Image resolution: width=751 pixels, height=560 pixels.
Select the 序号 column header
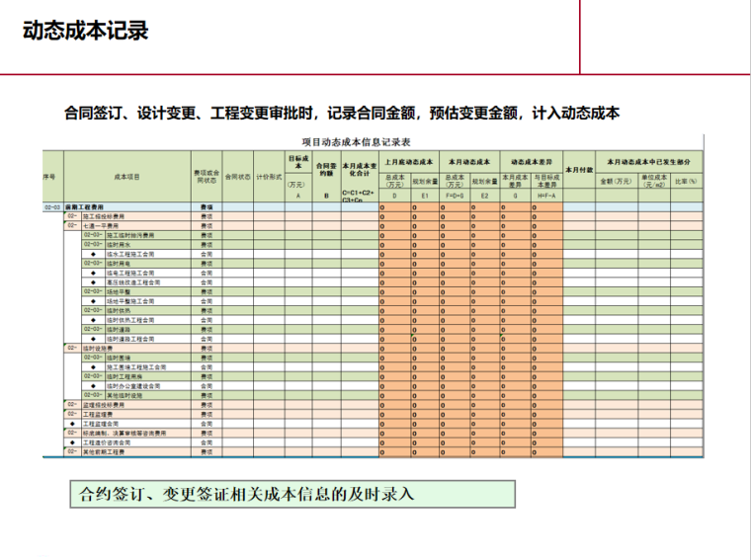pyautogui.click(x=49, y=177)
